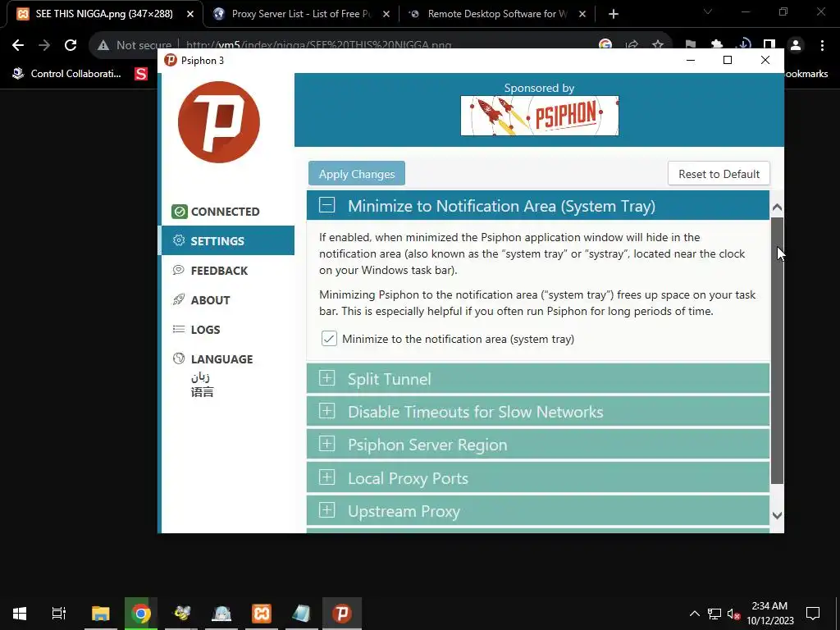Click the network tray icon

[x=714, y=614]
